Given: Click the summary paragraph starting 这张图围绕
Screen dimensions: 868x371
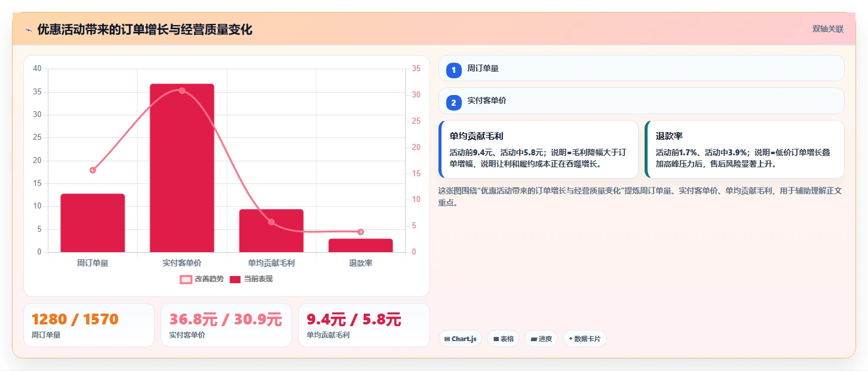Looking at the screenshot, I should click(x=640, y=197).
